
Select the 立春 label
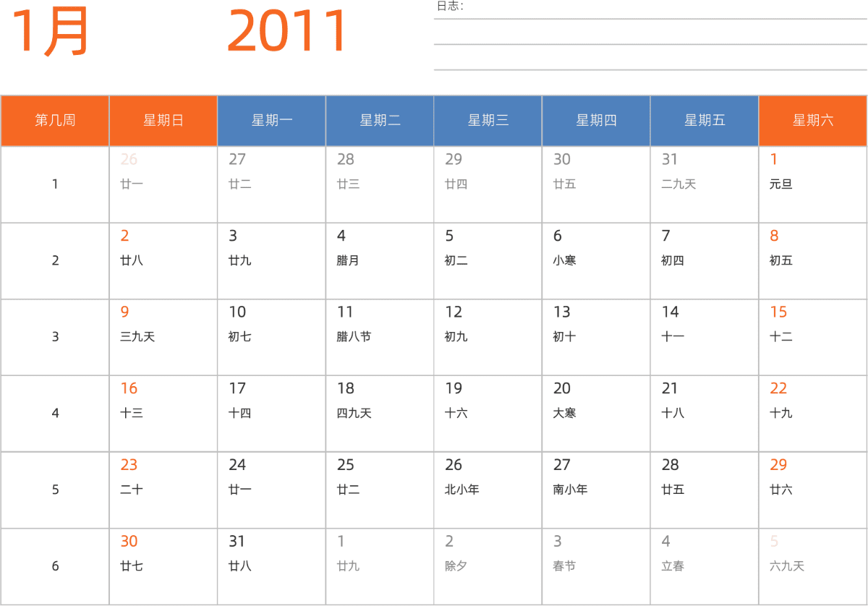[673, 566]
